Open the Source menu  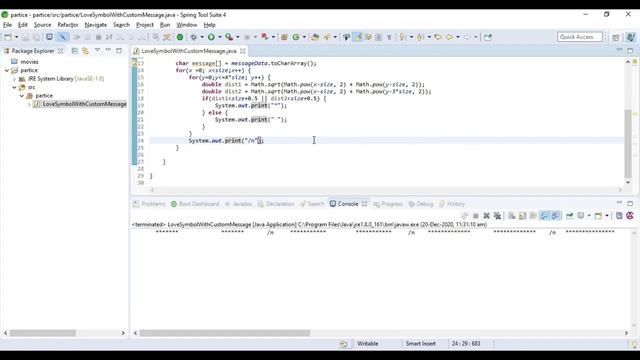click(42, 25)
